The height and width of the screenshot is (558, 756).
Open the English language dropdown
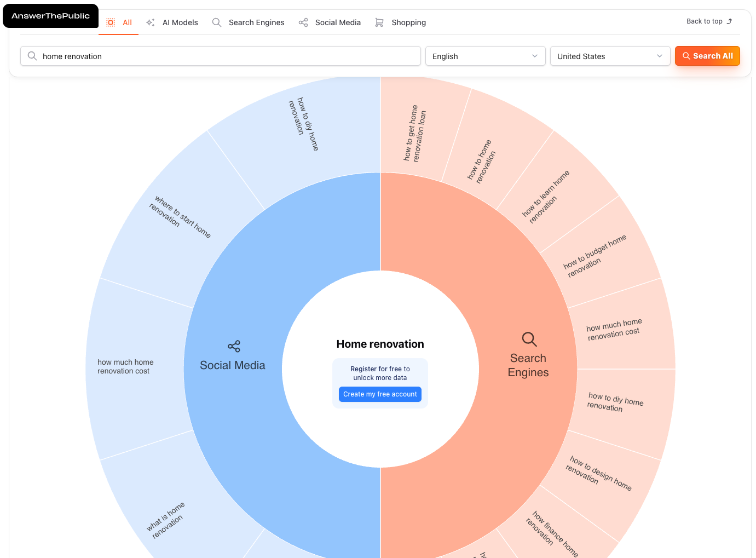tap(485, 56)
